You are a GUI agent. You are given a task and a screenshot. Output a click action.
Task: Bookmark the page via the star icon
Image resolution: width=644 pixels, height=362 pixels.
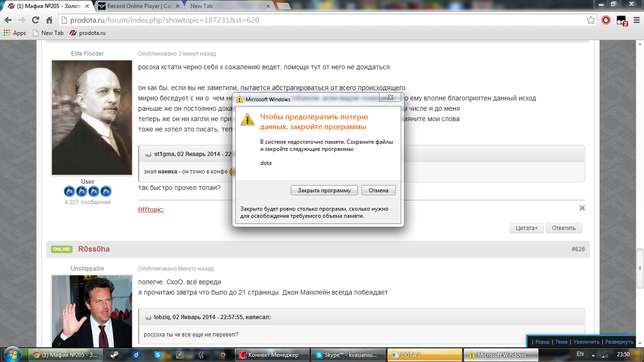[x=590, y=21]
